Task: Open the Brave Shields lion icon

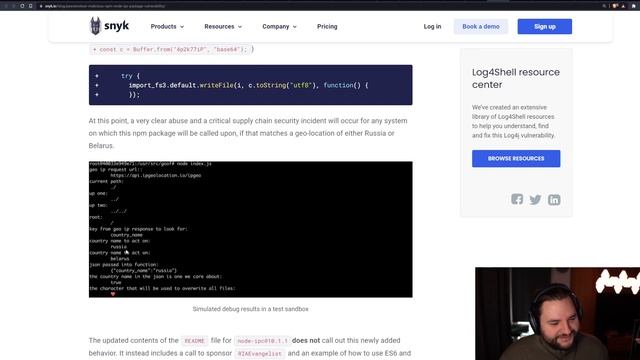Action: (615, 6)
